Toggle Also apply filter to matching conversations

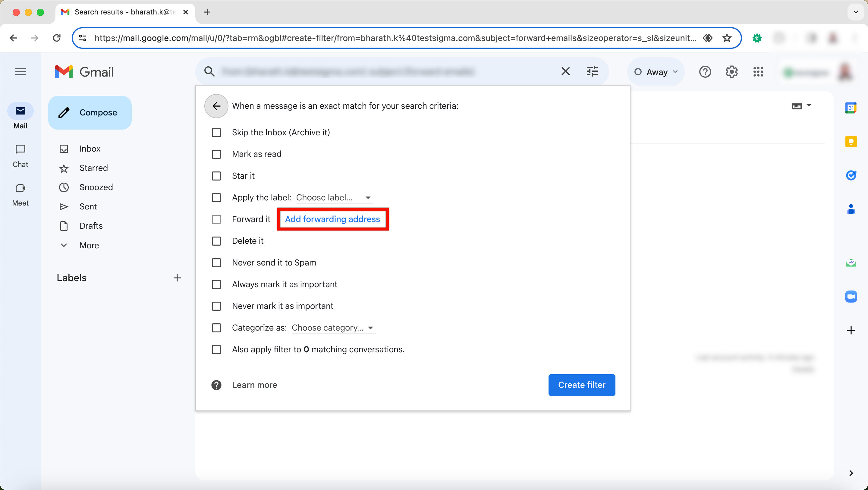(216, 349)
